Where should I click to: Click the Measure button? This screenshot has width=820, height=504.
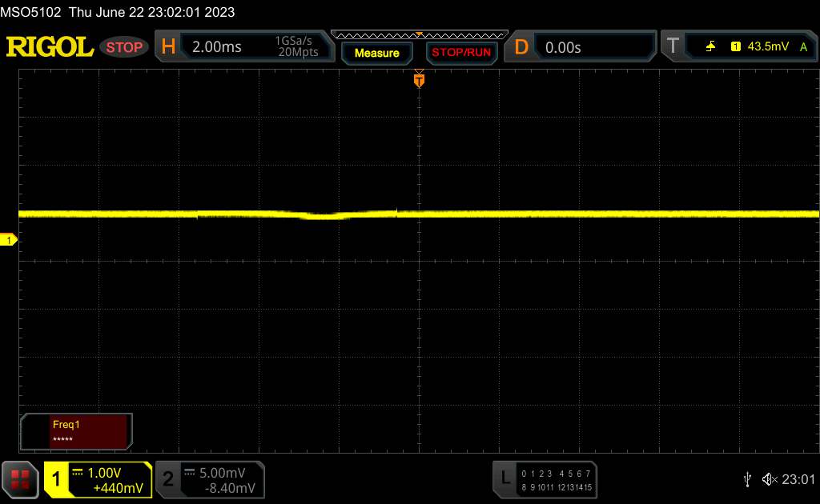pyautogui.click(x=376, y=54)
